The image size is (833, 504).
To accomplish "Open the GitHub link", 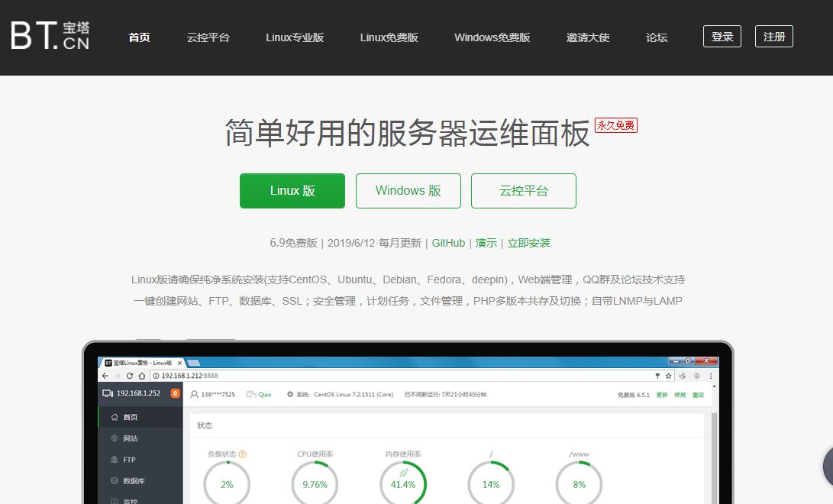I will coord(448,243).
